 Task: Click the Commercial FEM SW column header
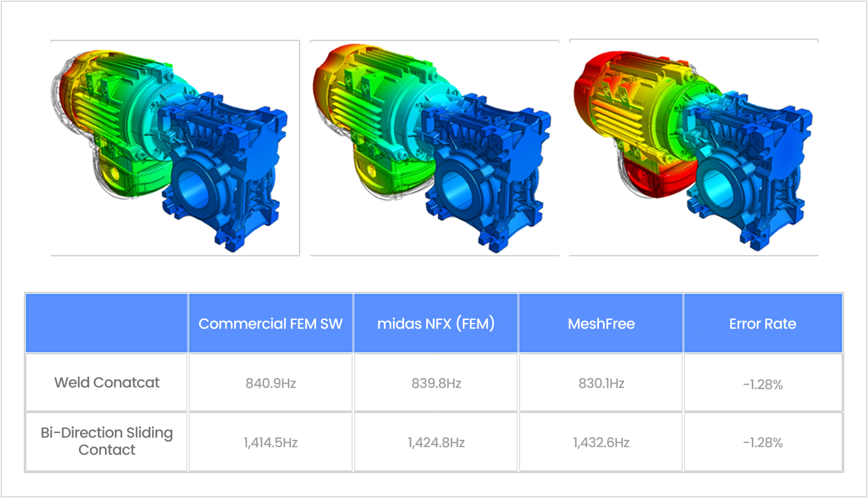(271, 324)
